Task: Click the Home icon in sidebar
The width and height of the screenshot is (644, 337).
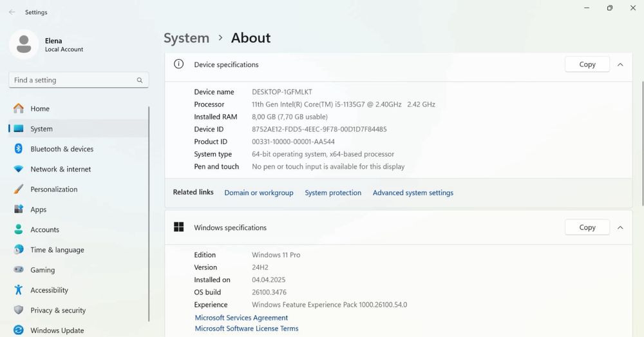Action: (x=19, y=109)
